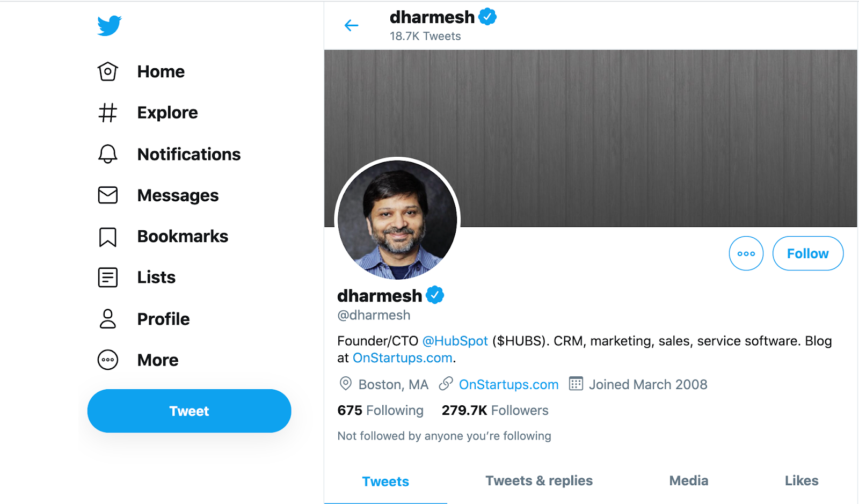Open the Home timeline icon
This screenshot has height=504, width=859.
[108, 71]
